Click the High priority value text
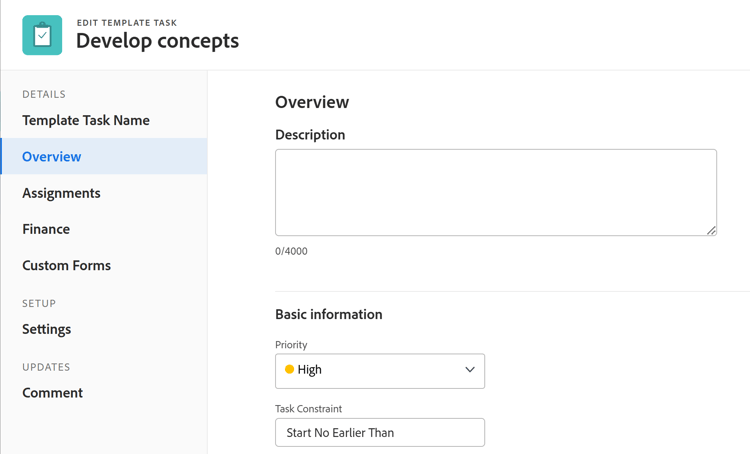The height and width of the screenshot is (454, 750). tap(310, 370)
